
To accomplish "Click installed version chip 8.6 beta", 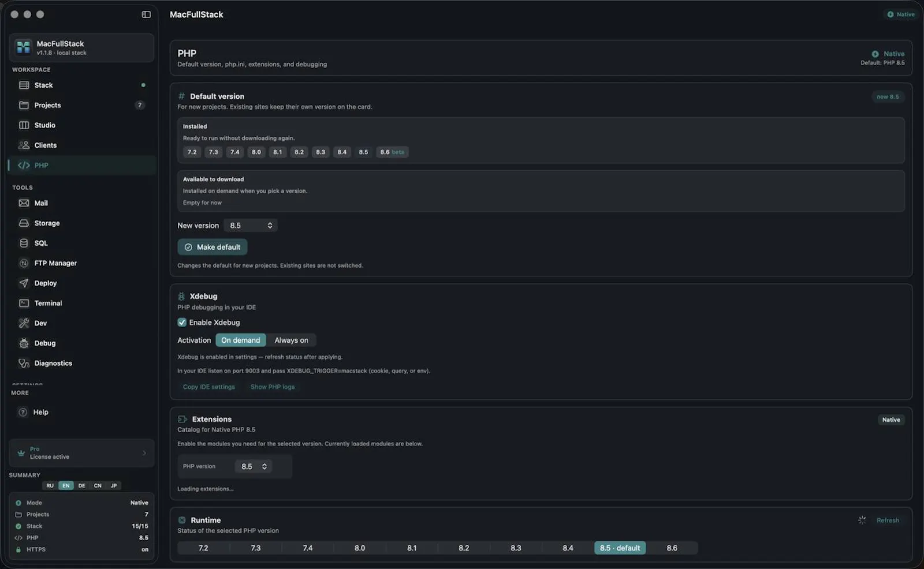I will pos(392,152).
